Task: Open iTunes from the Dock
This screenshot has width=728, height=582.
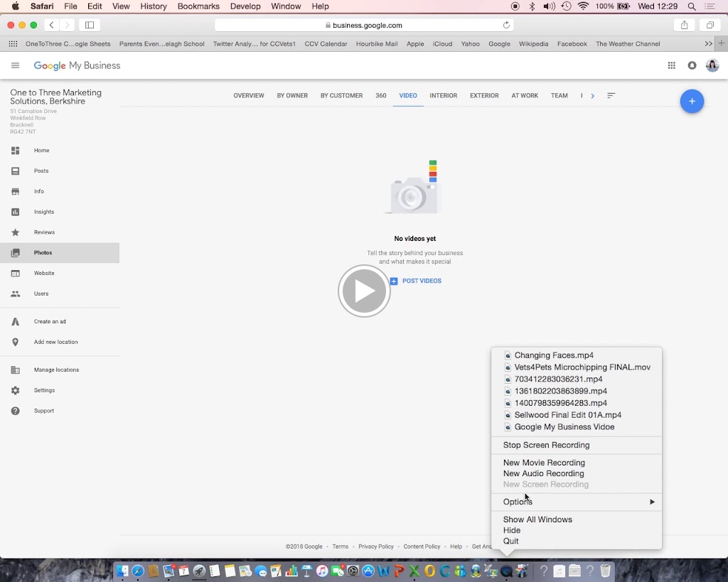Action: click(x=322, y=571)
